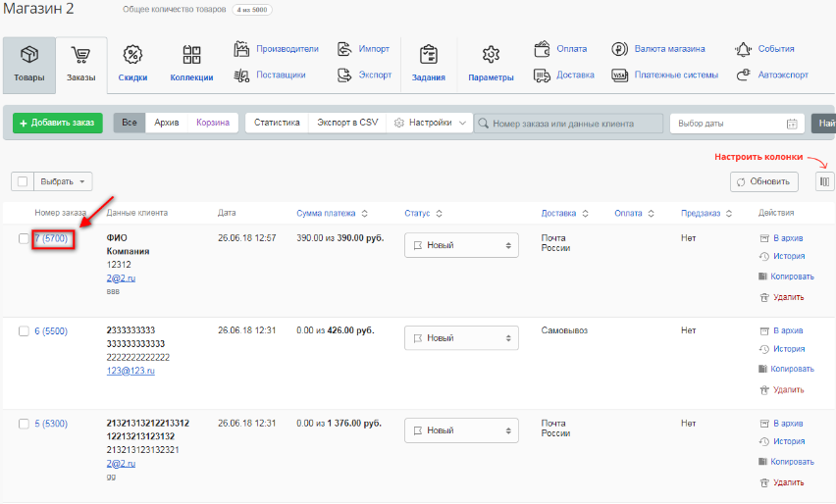
Task: Open the Parameters (Параметры) section
Action: point(491,63)
